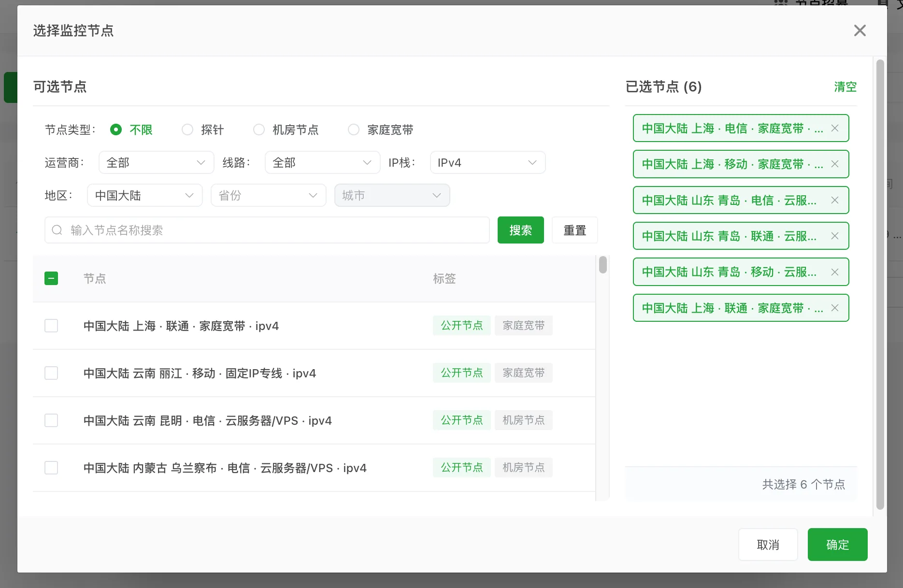The height and width of the screenshot is (588, 903).
Task: Close the 选择监控节点 dialog
Action: tap(860, 30)
